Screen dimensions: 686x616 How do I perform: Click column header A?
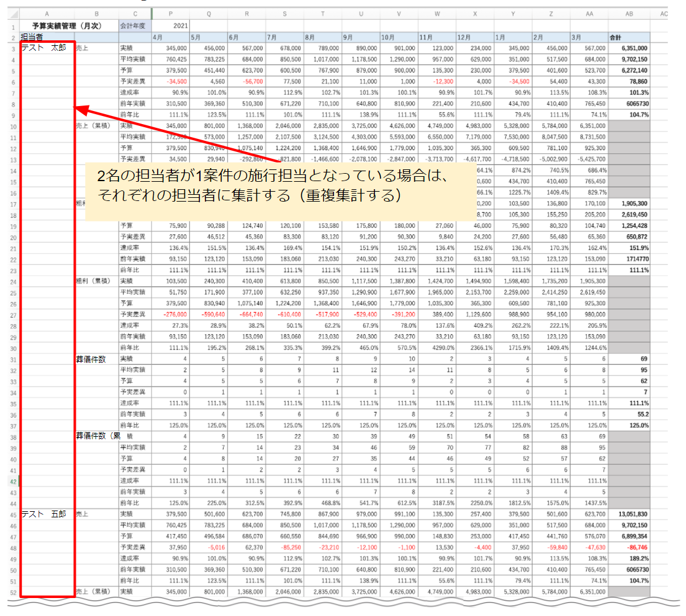[47, 13]
